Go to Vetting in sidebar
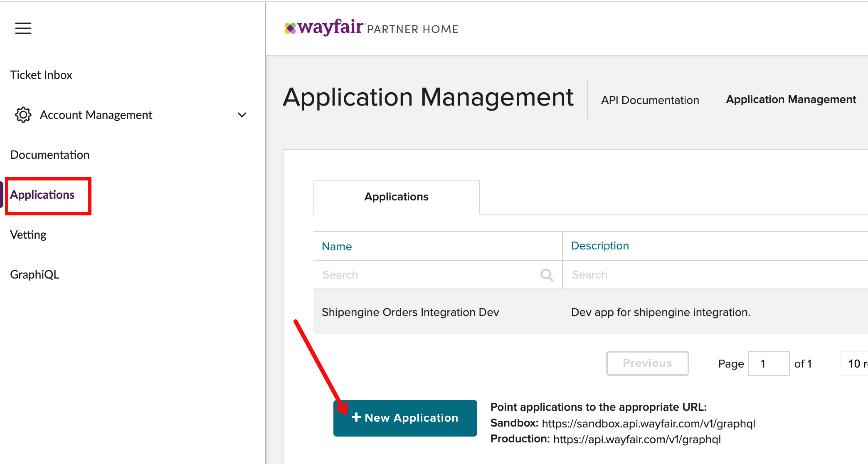This screenshot has width=868, height=464. 28,234
